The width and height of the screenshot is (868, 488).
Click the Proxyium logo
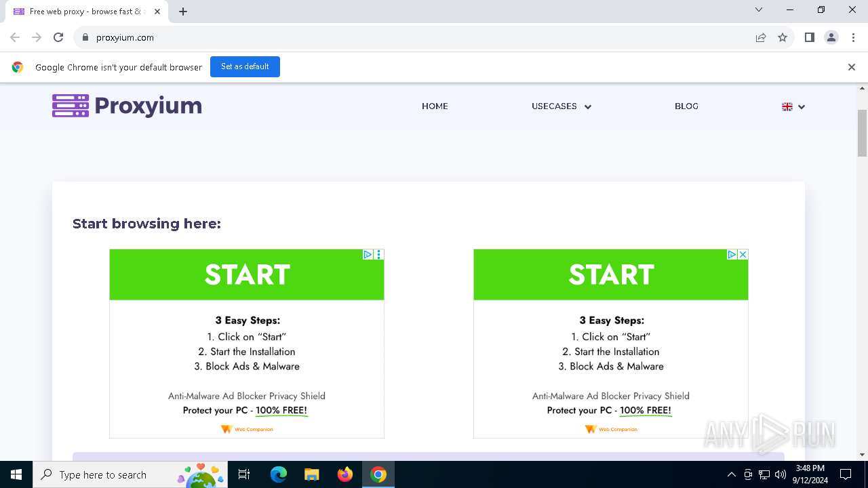[127, 106]
